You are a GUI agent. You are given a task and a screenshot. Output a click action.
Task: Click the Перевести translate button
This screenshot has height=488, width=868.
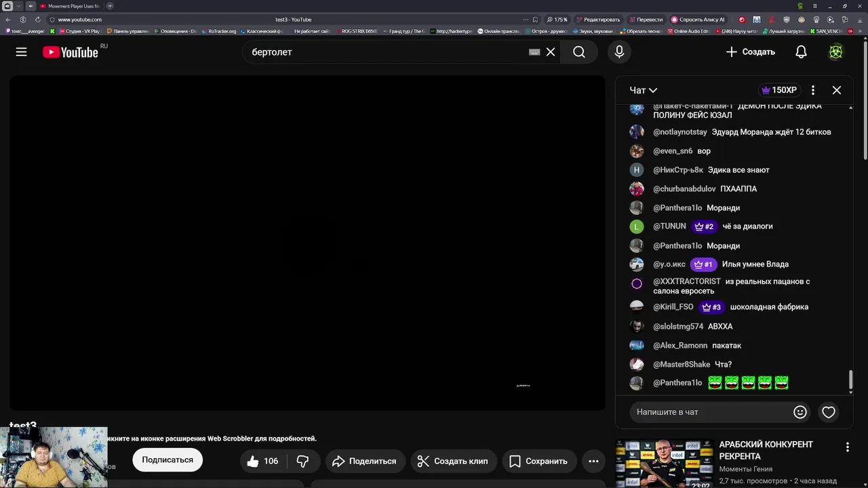click(x=646, y=20)
